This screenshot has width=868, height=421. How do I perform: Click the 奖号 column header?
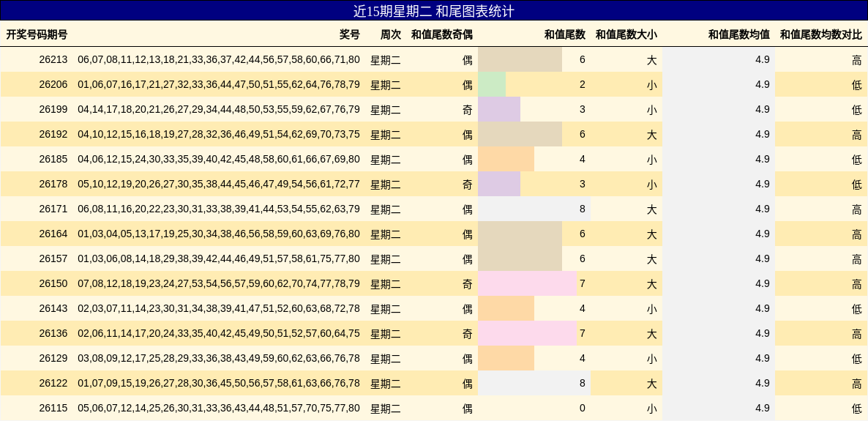pos(349,34)
